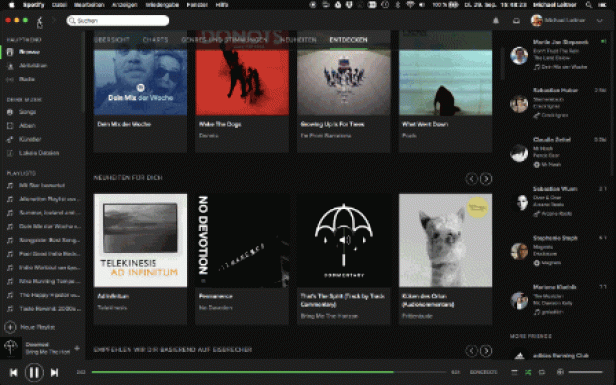Go back with the navigation arrow
The image size is (616, 385).
tap(40, 20)
